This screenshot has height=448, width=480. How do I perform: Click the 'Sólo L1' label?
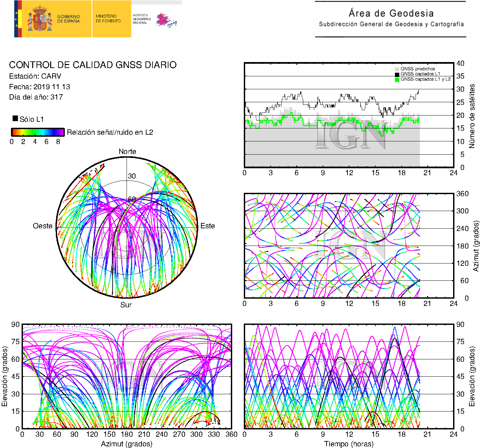pos(32,119)
